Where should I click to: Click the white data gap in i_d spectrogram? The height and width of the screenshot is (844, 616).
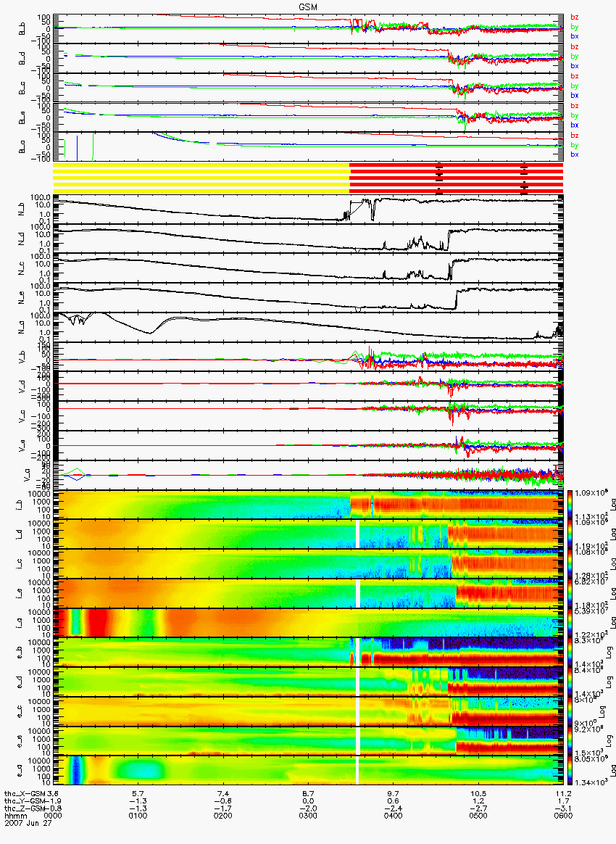click(x=357, y=534)
